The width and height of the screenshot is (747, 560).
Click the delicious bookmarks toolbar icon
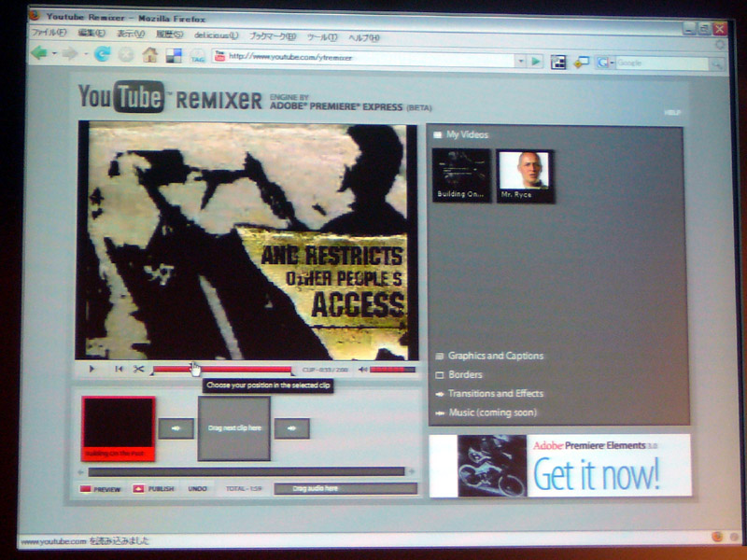click(x=174, y=56)
